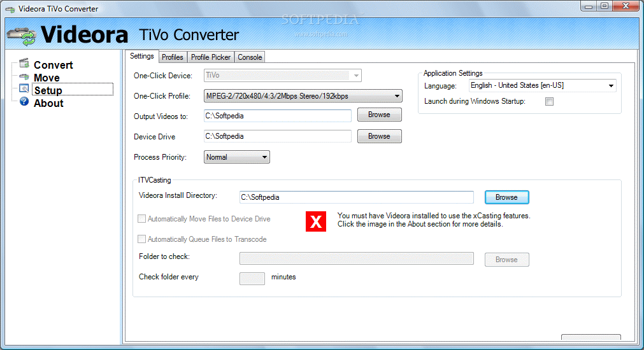The image size is (644, 350).
Task: Click the Device Drive path field
Action: point(277,136)
